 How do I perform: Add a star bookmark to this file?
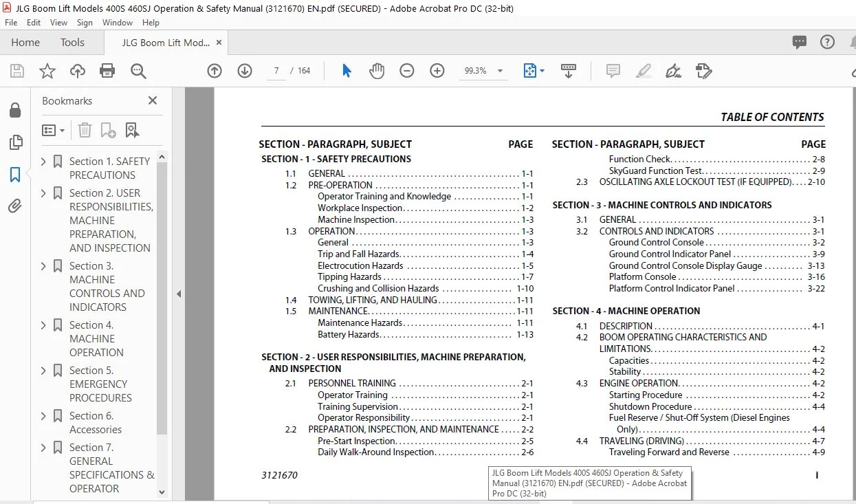[x=47, y=71]
